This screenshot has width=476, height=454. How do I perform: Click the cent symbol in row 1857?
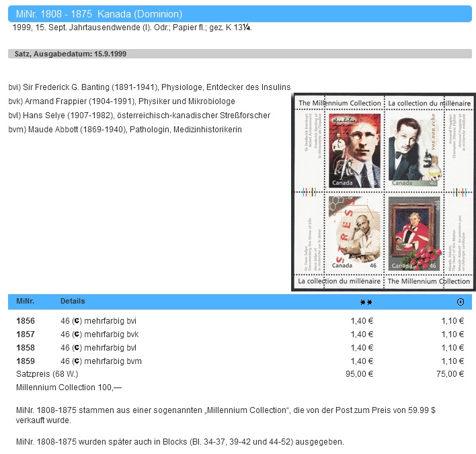coord(77,334)
